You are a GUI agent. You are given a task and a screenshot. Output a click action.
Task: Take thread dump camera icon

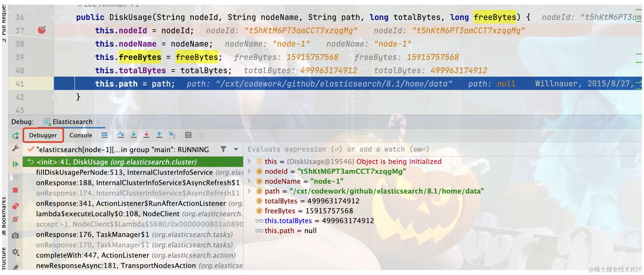click(x=15, y=236)
